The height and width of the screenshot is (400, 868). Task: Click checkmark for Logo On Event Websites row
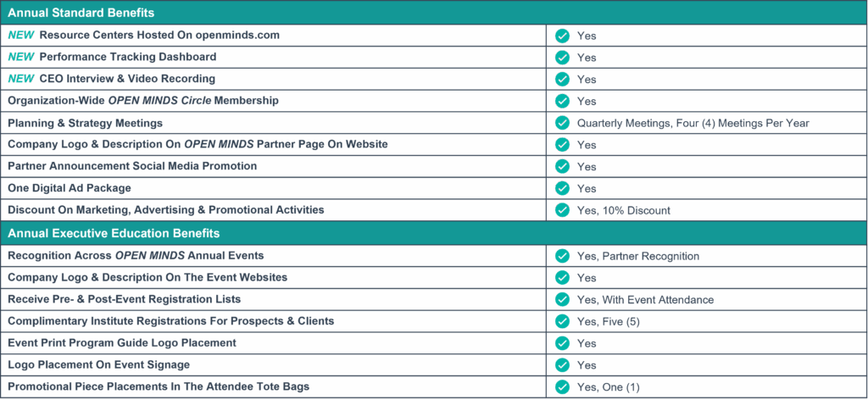563,278
